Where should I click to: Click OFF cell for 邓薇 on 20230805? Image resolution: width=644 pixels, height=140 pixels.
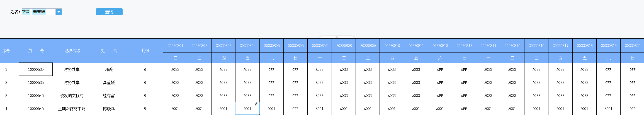tap(271, 69)
